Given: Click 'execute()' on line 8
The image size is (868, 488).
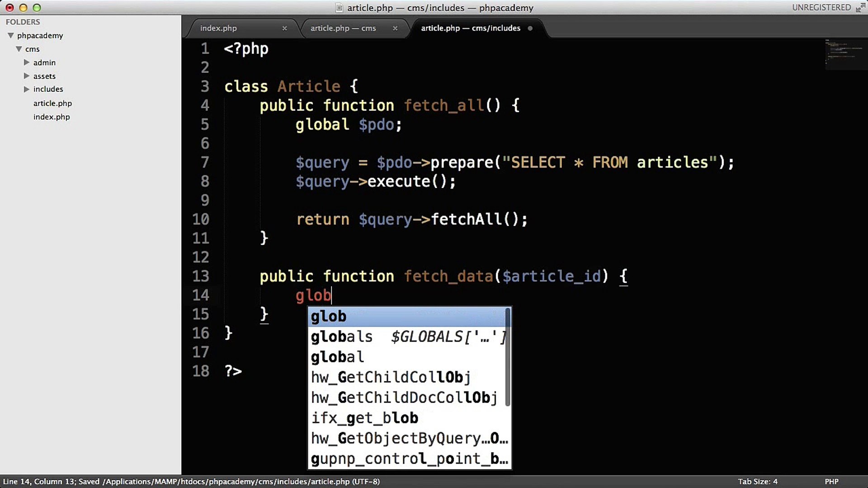Looking at the screenshot, I should (x=407, y=181).
